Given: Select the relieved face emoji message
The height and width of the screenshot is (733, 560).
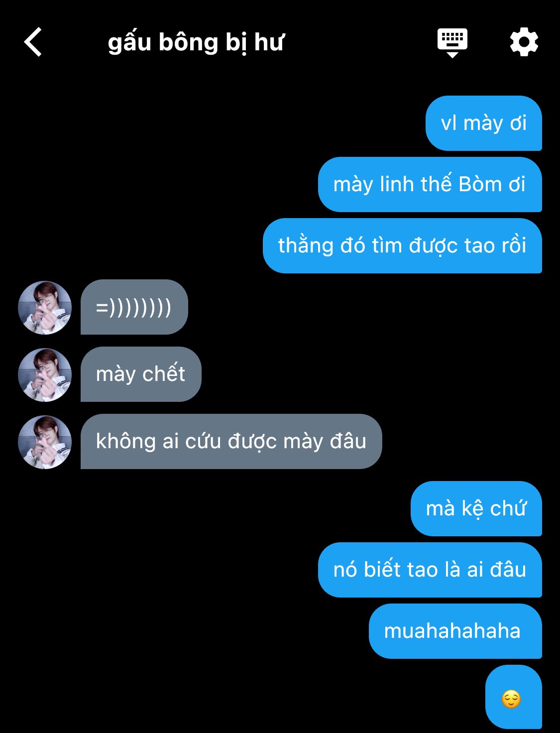Looking at the screenshot, I should pyautogui.click(x=513, y=697).
